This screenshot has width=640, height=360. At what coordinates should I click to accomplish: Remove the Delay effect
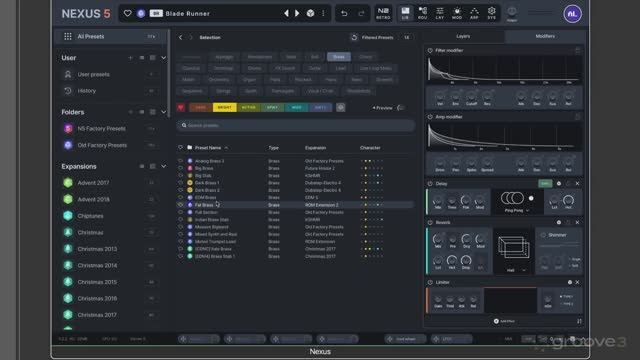[x=577, y=184]
